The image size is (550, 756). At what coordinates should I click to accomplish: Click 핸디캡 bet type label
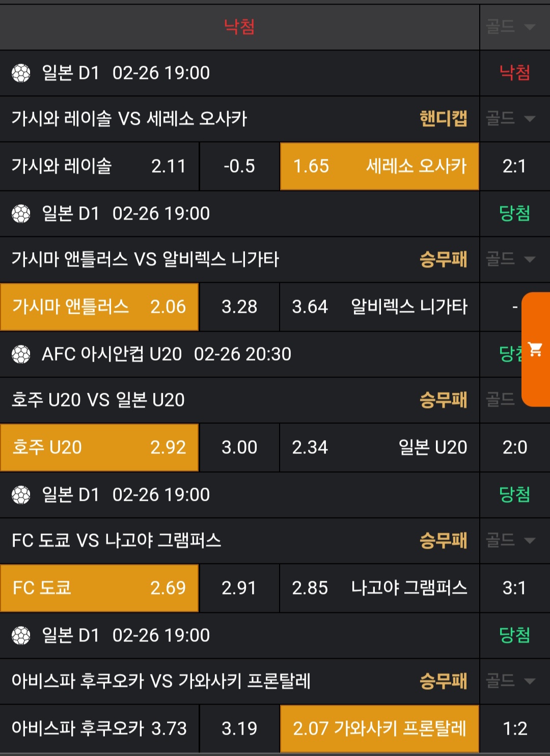(x=443, y=119)
